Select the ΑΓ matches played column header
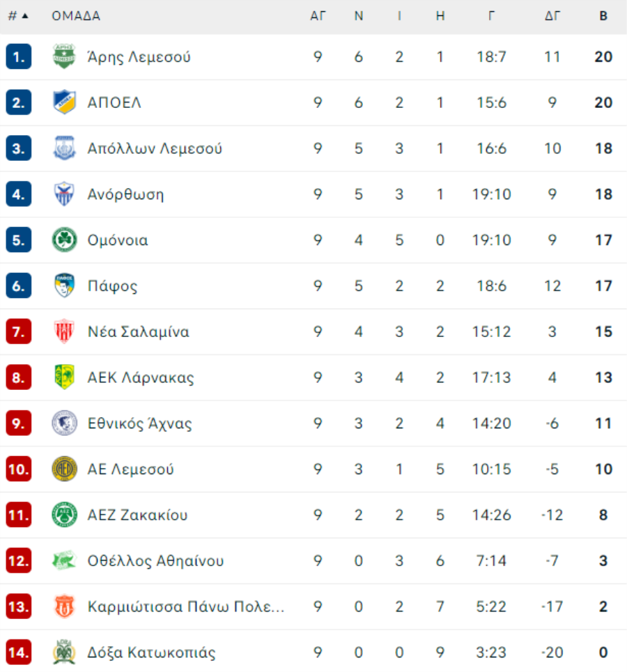The image size is (627, 672). coord(318,16)
